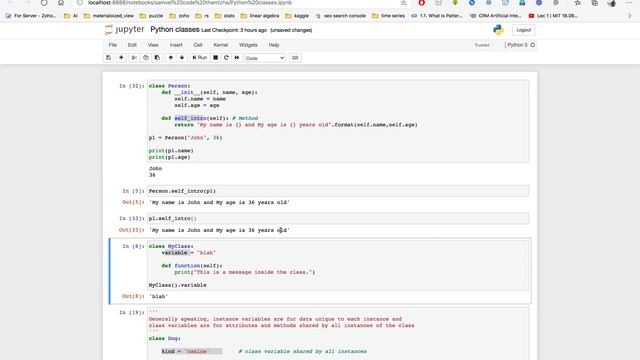Click the Out[5] output text

[x=220, y=202]
